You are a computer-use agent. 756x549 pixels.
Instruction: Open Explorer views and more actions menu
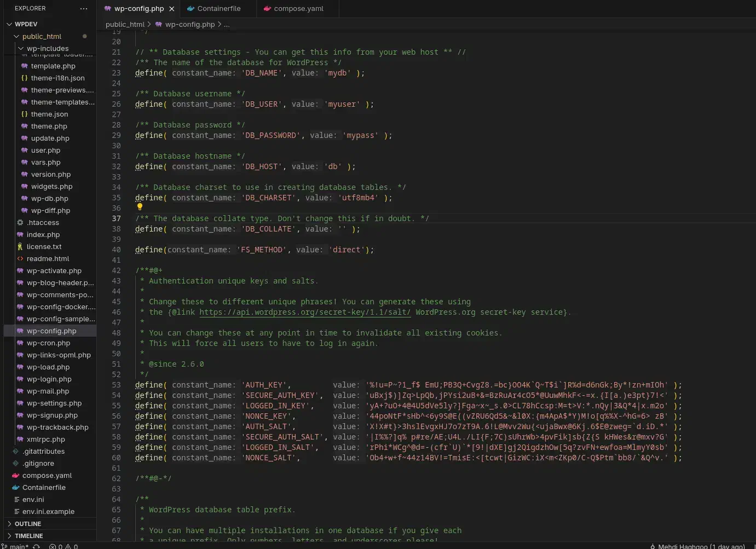tap(83, 9)
